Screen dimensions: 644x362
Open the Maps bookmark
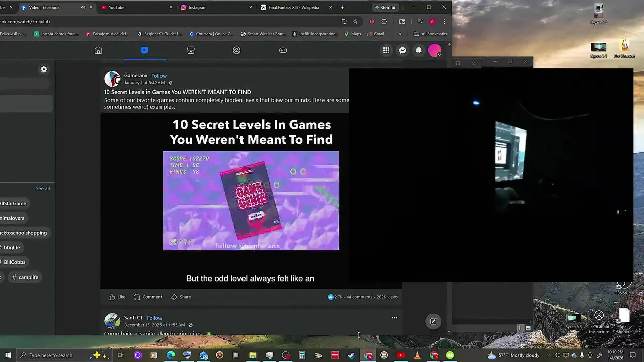click(353, 34)
